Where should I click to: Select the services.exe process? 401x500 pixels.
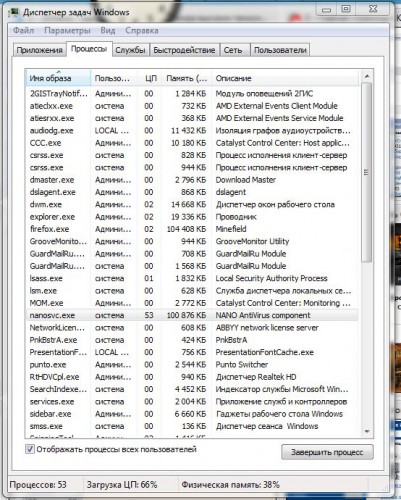click(x=192, y=402)
